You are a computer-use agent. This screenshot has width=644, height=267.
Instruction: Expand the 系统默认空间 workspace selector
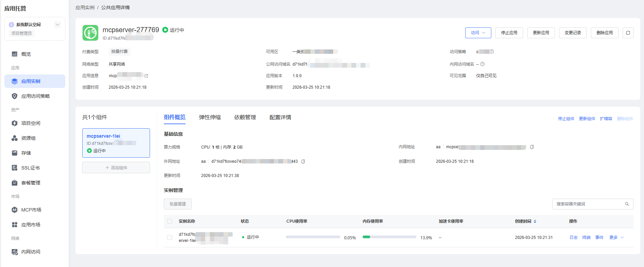click(x=57, y=24)
